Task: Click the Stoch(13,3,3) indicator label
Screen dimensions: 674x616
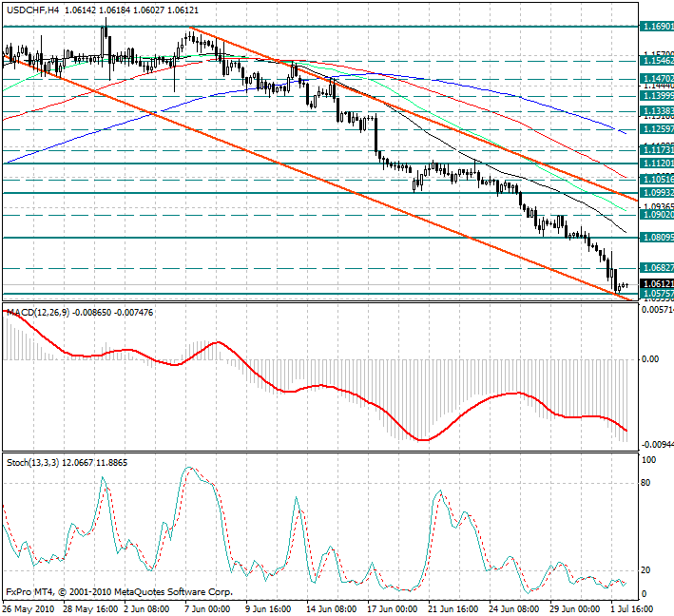Action: pyautogui.click(x=34, y=462)
